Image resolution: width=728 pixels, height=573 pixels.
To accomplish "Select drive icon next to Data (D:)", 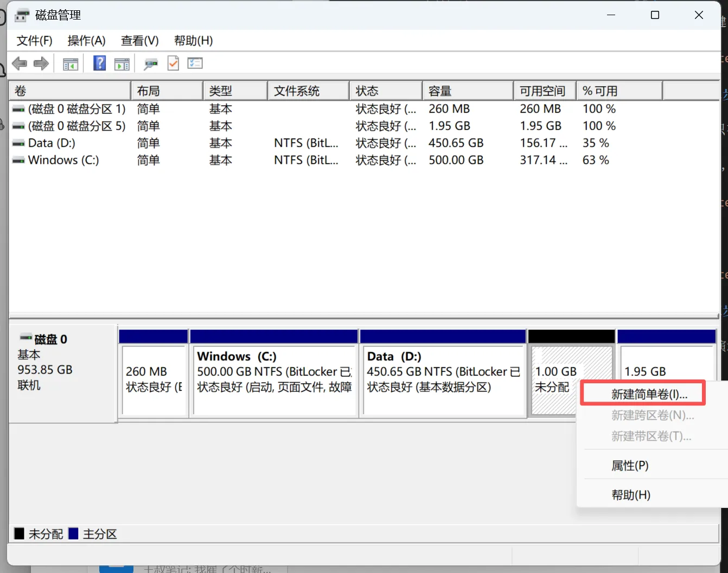I will pos(18,144).
